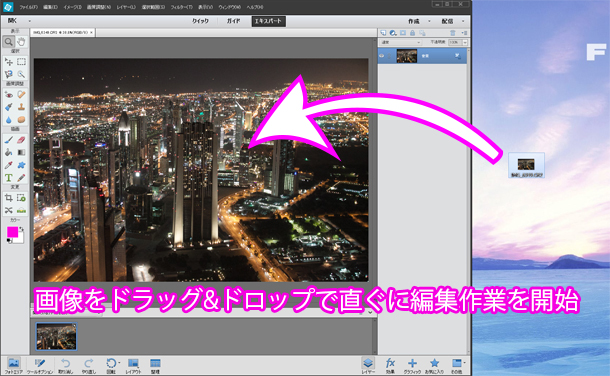
Task: Select the Gradient tool
Action: coord(21,152)
